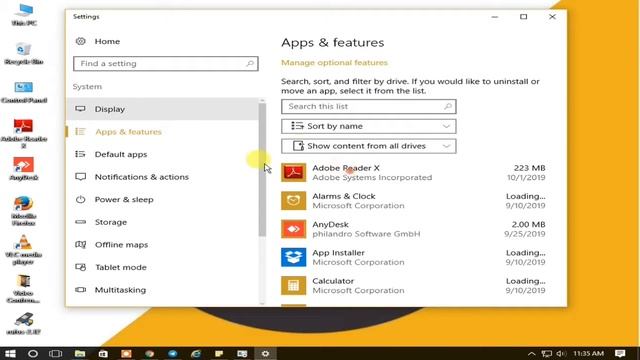Viewport: 640px width, 360px height.
Task: Click the philandro Software GmbH publisher text
Action: point(366,234)
